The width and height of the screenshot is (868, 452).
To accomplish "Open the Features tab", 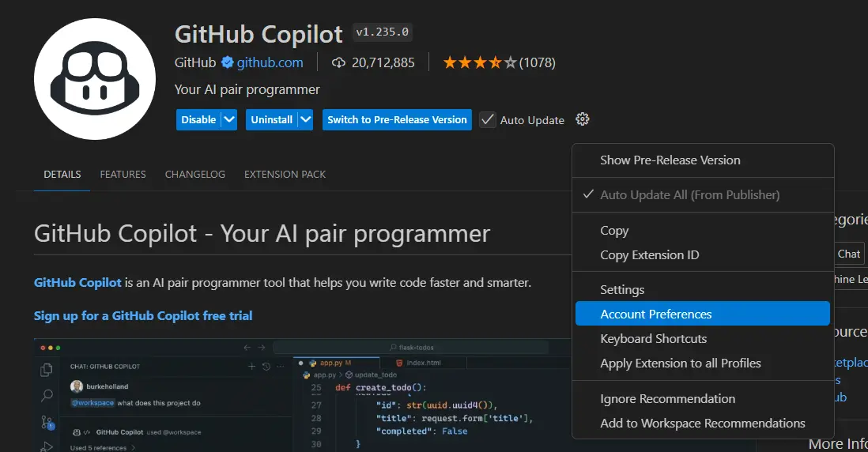I will click(x=123, y=174).
